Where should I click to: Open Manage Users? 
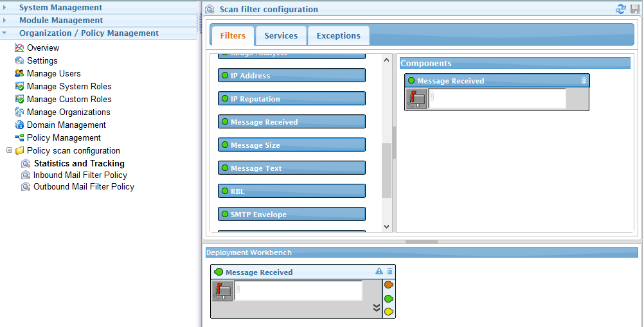(x=54, y=73)
